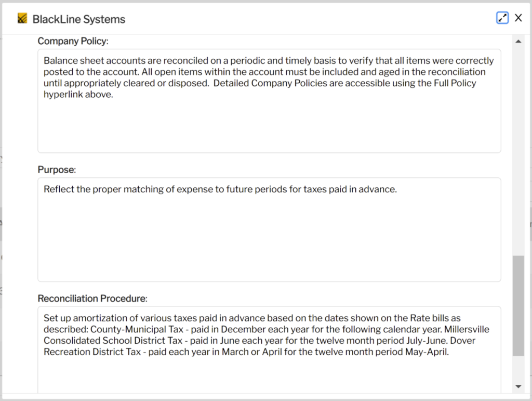532x401 pixels.
Task: Click the BlackLine Systems title text
Action: click(x=78, y=19)
